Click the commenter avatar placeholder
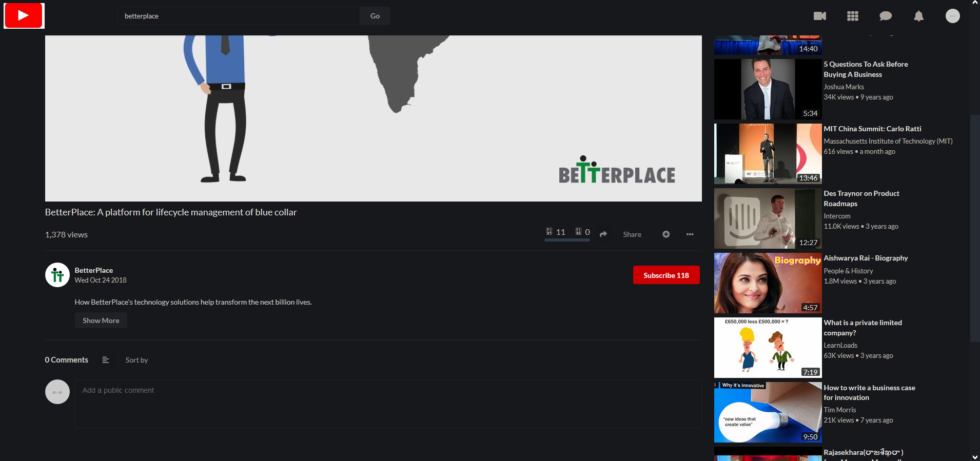This screenshot has height=461, width=980. 57,392
